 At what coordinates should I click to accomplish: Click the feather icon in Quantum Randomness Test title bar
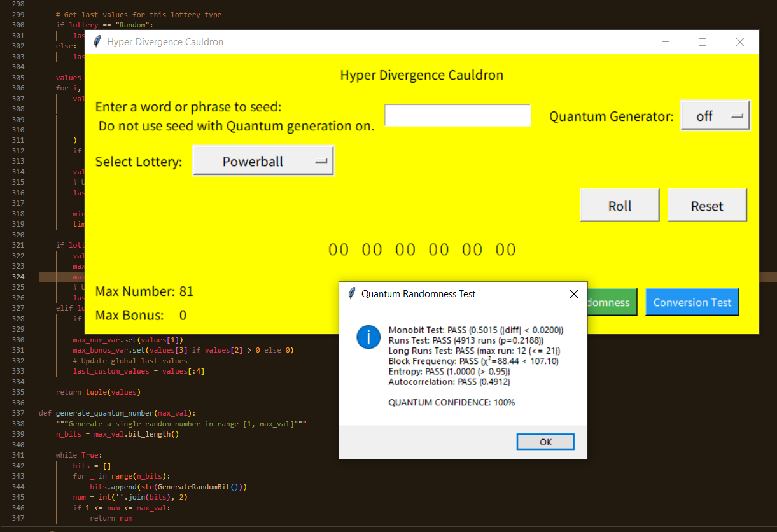click(351, 294)
